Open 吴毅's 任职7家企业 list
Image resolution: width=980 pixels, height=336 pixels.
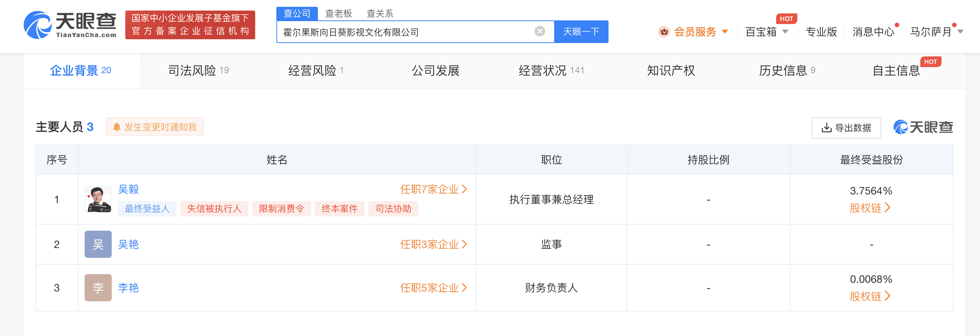433,189
